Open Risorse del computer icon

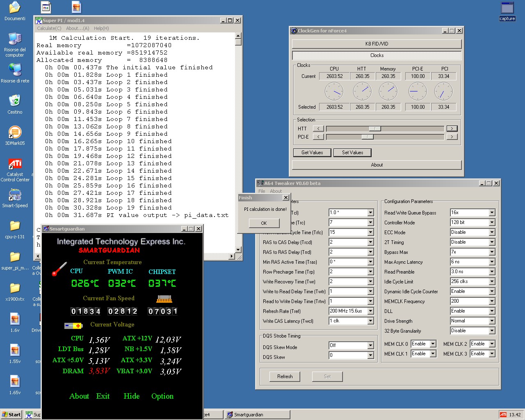tap(15, 39)
